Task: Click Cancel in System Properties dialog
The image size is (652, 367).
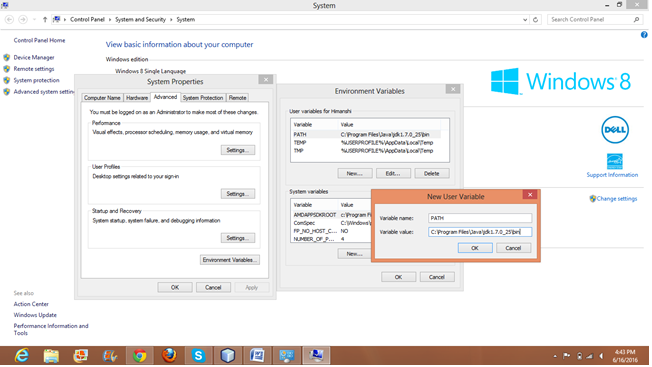Action: [x=213, y=288]
